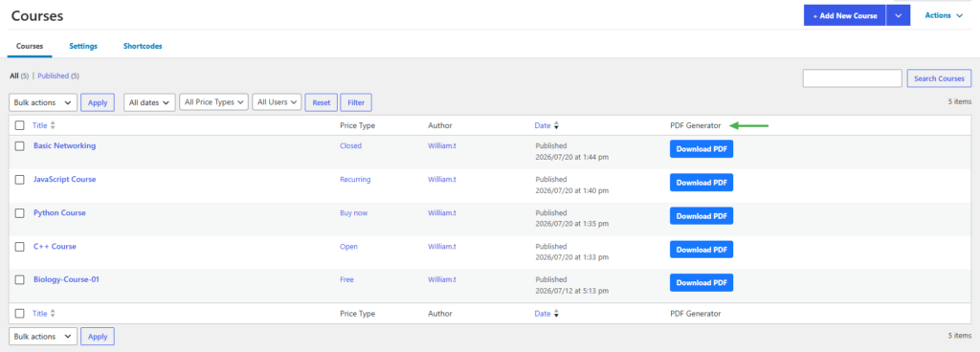Download PDF for Python Course

click(x=702, y=216)
